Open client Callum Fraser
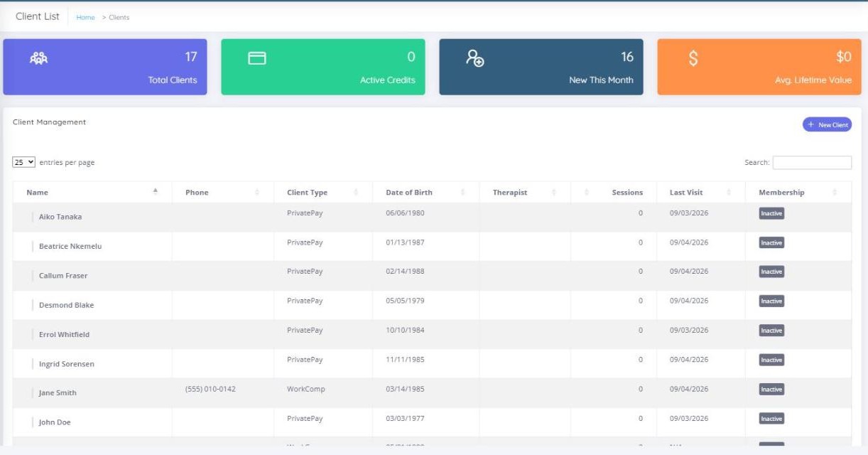Viewport: 868px width, 455px height. click(x=63, y=275)
